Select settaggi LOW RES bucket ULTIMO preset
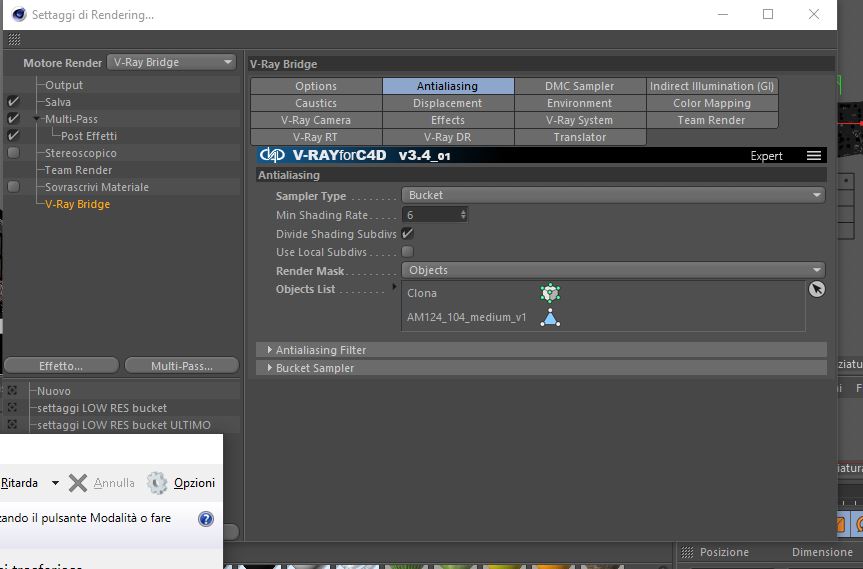Viewport: 863px width, 569px height. [x=124, y=425]
